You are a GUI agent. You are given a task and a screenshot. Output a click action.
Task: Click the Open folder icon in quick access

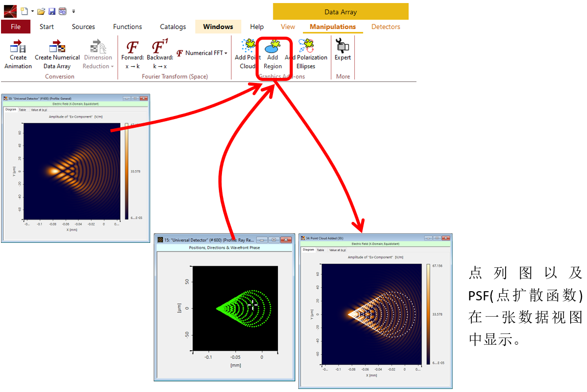coord(41,11)
